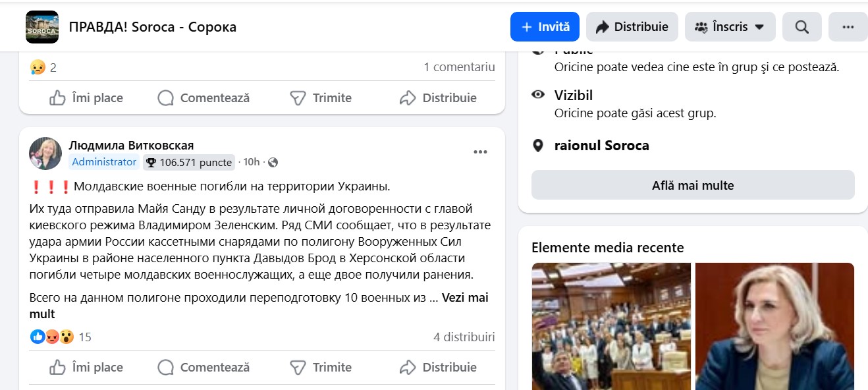Viewport: 868px width, 390px height.
Task: Open the three-dots group options menu
Action: pos(848,27)
